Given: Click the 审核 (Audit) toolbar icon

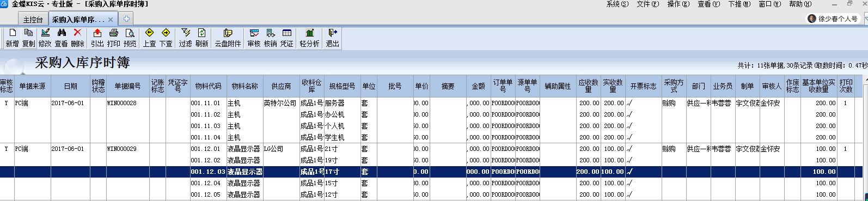Looking at the screenshot, I should (x=254, y=38).
